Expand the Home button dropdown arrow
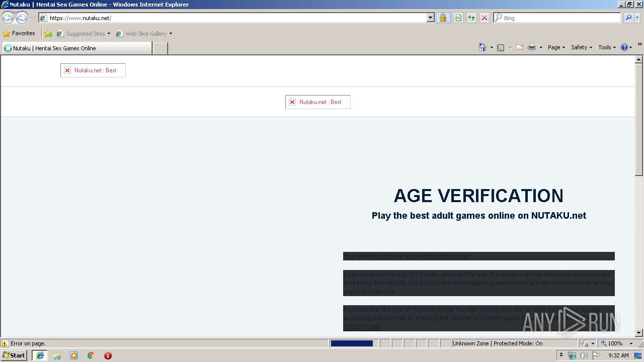 (x=492, y=47)
